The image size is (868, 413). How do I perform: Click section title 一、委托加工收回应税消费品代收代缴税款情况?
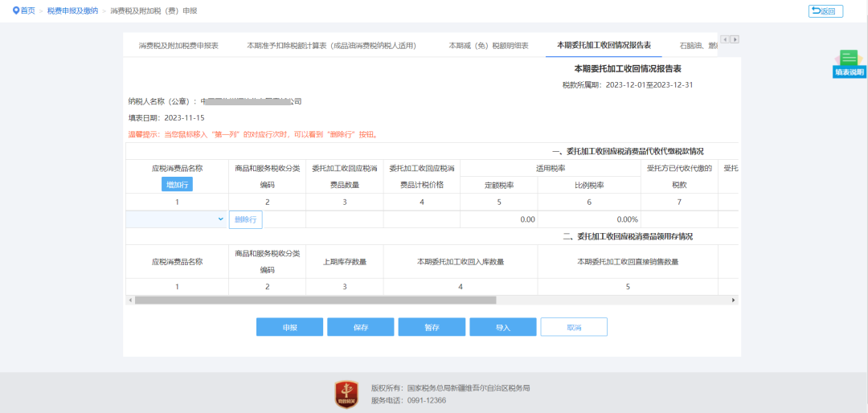coord(628,151)
